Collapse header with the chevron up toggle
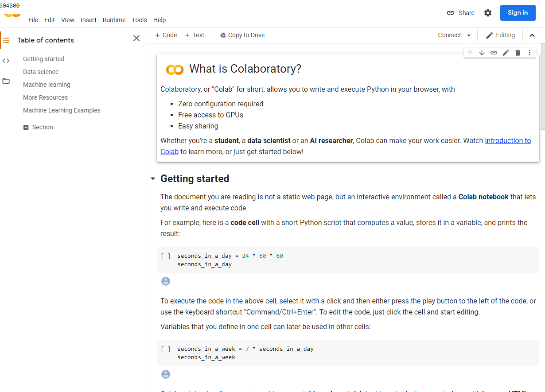 pyautogui.click(x=532, y=35)
